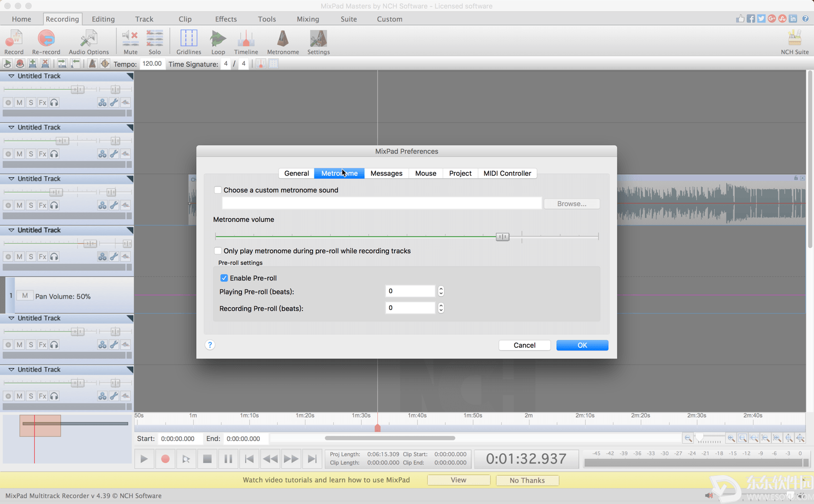Collapse the first Untitled Track triangle
Image resolution: width=814 pixels, height=504 pixels.
[11, 76]
